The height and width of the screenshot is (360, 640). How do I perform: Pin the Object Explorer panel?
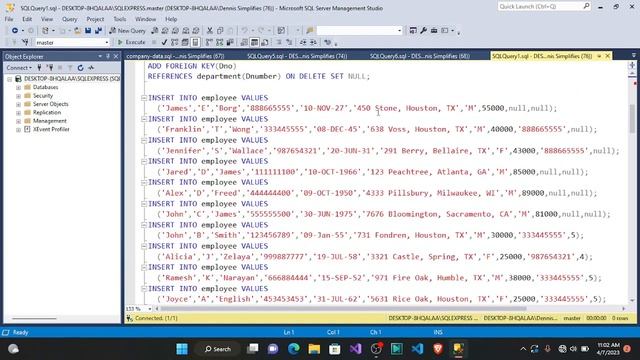(108, 56)
